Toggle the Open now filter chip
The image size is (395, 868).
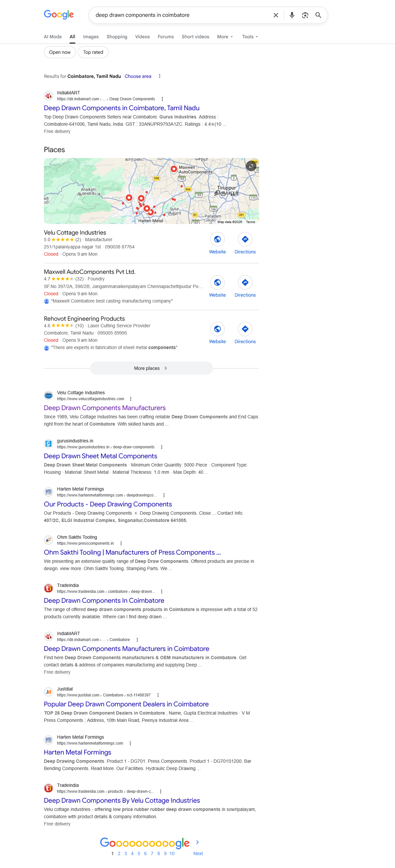point(60,52)
